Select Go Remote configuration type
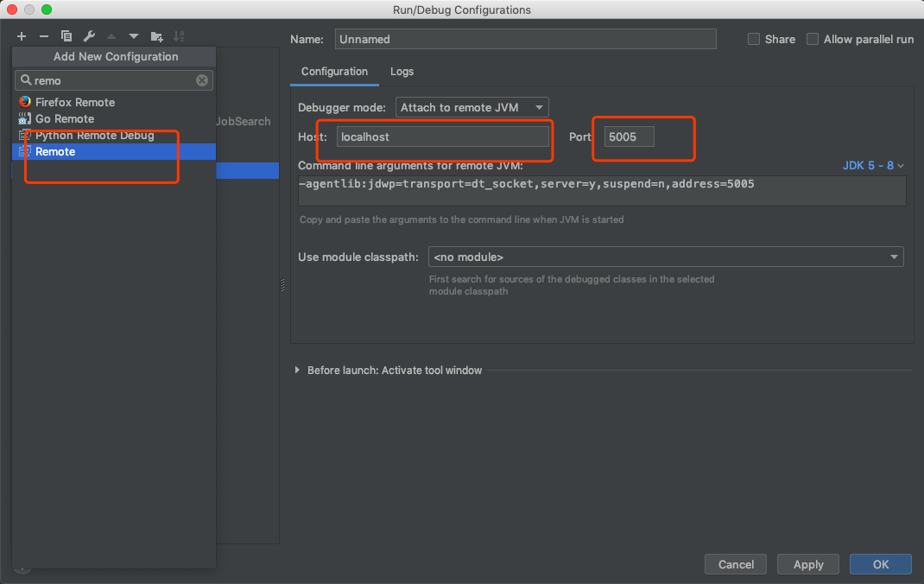Viewport: 924px width, 584px height. click(114, 118)
